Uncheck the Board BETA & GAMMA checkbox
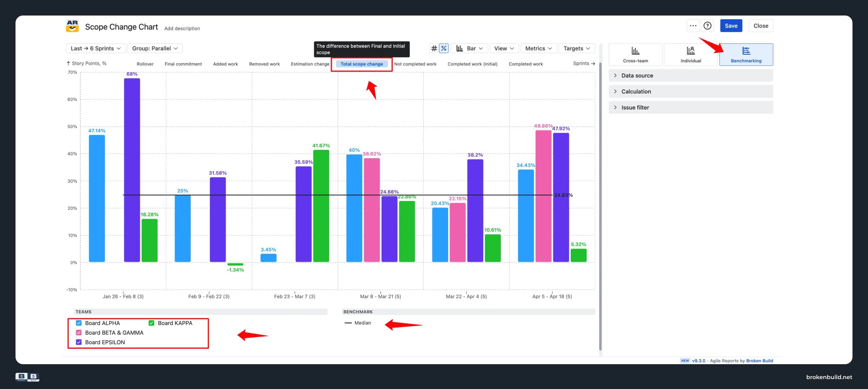The width and height of the screenshot is (868, 389). [x=78, y=332]
